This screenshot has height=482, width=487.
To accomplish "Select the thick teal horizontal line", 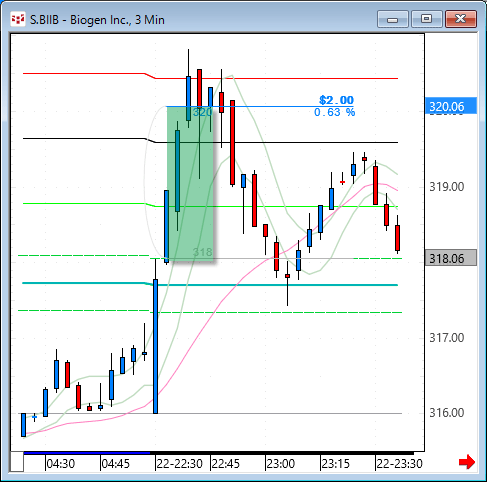I will pyautogui.click(x=210, y=285).
